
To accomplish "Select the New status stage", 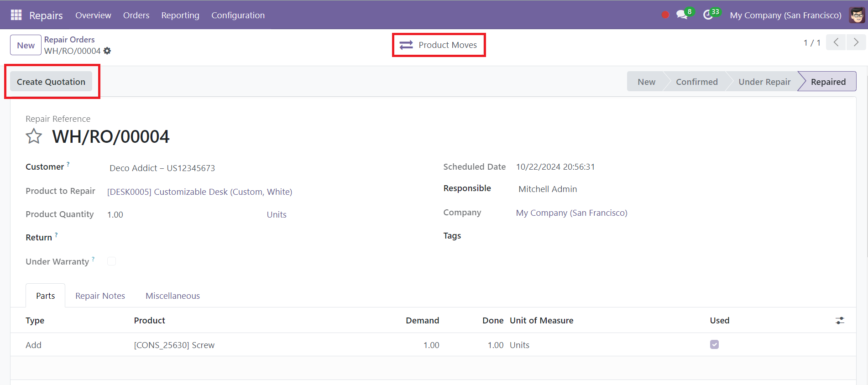I will point(646,82).
